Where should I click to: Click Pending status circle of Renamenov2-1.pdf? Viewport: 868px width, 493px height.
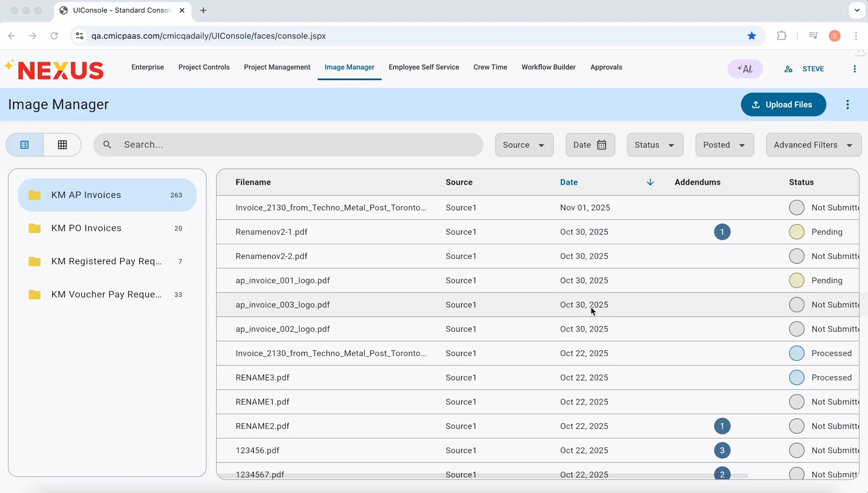pyautogui.click(x=797, y=232)
